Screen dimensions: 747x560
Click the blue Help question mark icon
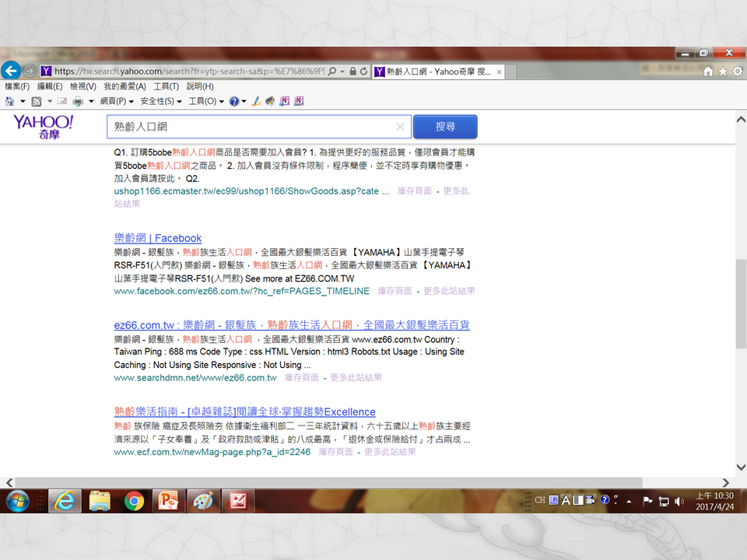pyautogui.click(x=234, y=101)
